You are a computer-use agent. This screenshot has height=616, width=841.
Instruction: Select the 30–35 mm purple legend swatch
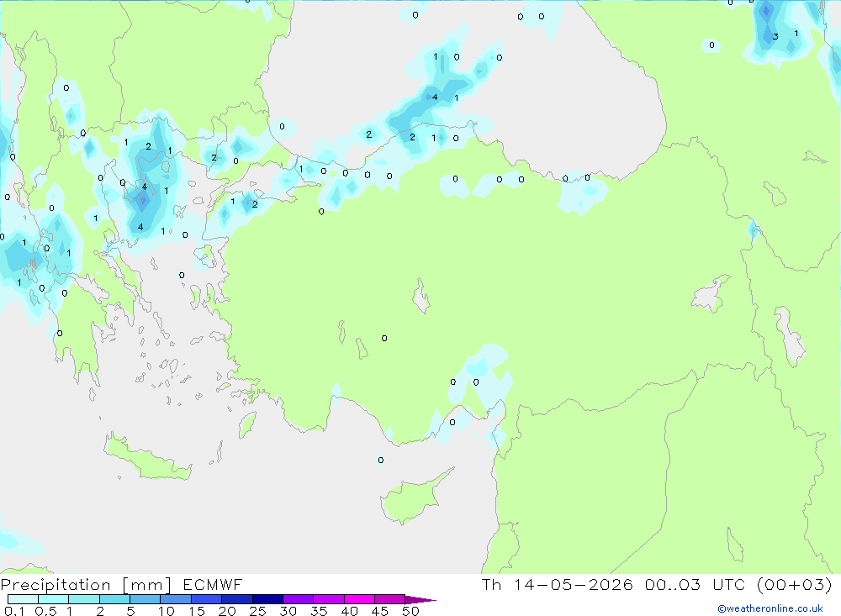pyautogui.click(x=299, y=599)
